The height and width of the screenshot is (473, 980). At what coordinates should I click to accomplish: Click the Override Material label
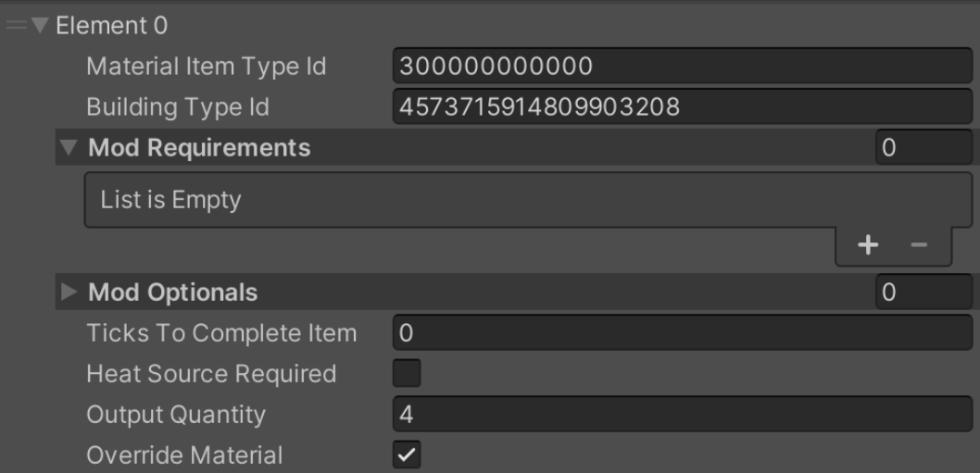[x=184, y=454]
